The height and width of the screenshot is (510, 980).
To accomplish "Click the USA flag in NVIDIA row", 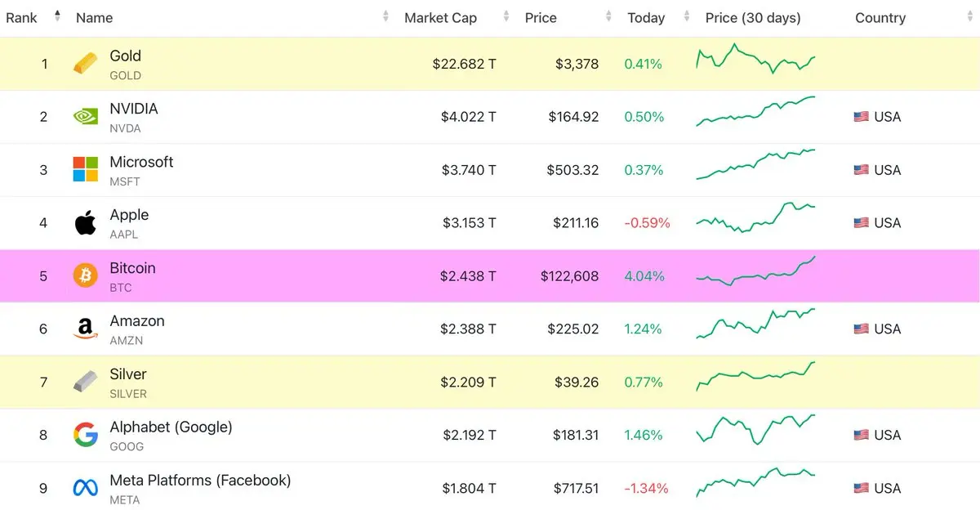I will click(861, 117).
